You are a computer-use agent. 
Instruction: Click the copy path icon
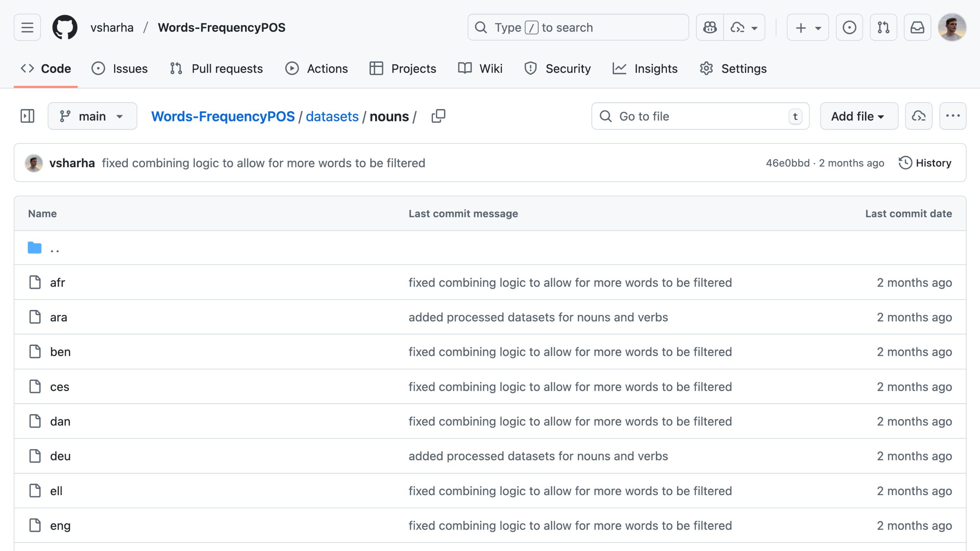pyautogui.click(x=438, y=116)
